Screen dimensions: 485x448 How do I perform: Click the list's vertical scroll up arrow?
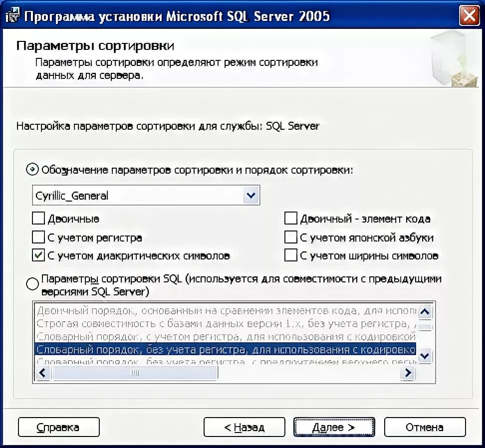tap(425, 312)
